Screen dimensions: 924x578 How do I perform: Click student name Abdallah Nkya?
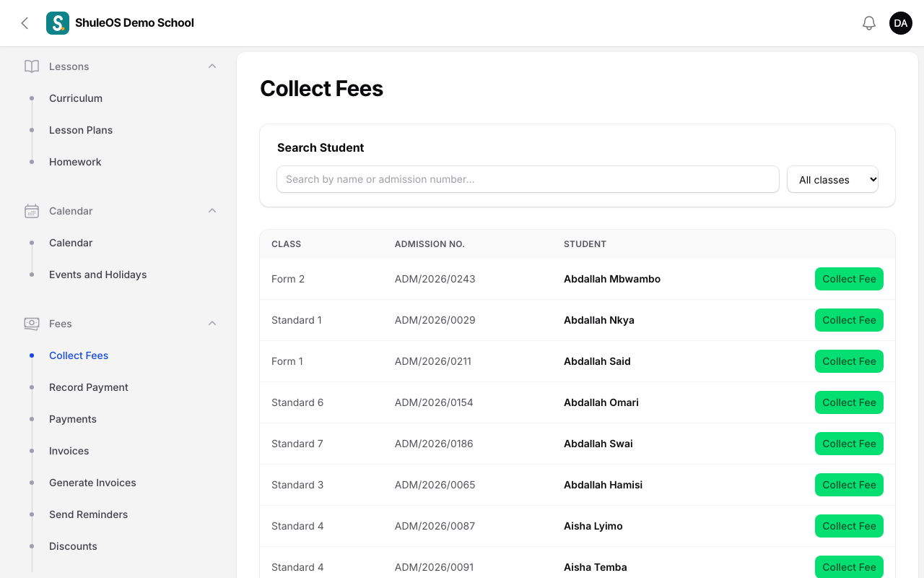[599, 320]
